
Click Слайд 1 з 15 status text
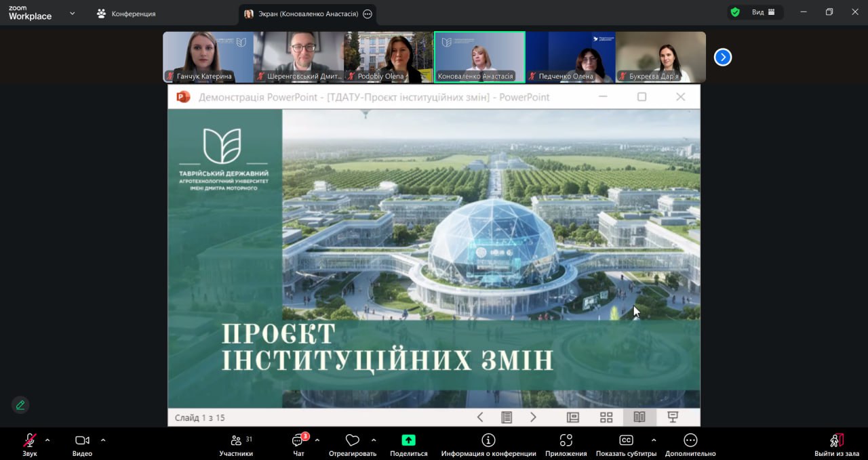click(199, 418)
